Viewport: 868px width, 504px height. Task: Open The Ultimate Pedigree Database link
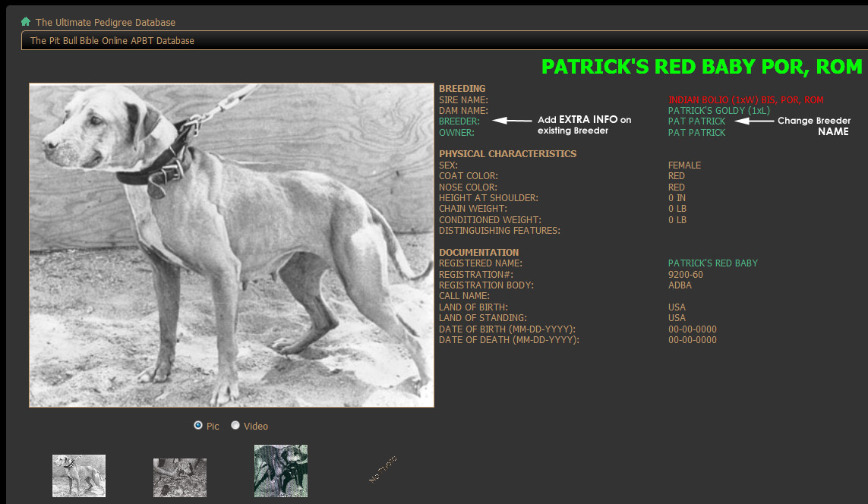point(105,23)
